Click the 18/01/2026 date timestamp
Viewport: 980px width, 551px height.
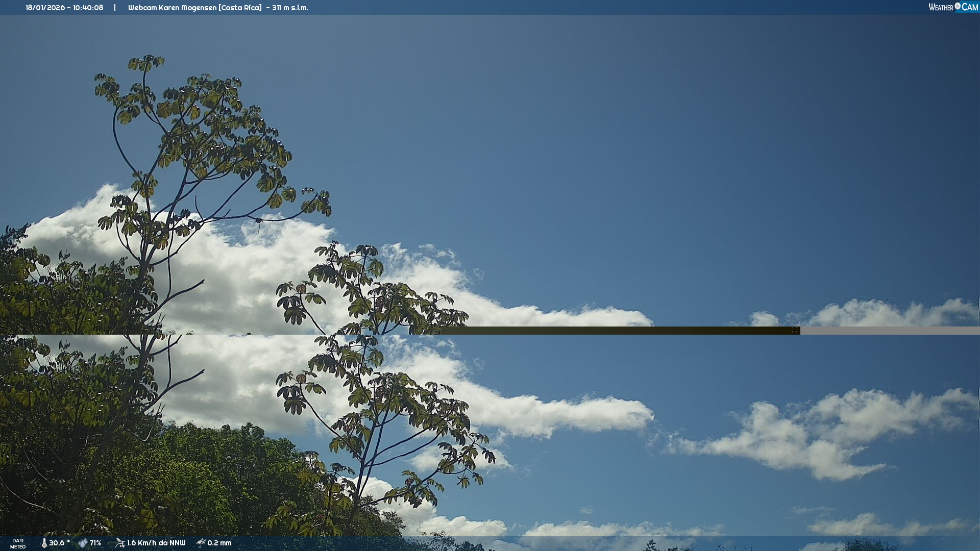(45, 8)
